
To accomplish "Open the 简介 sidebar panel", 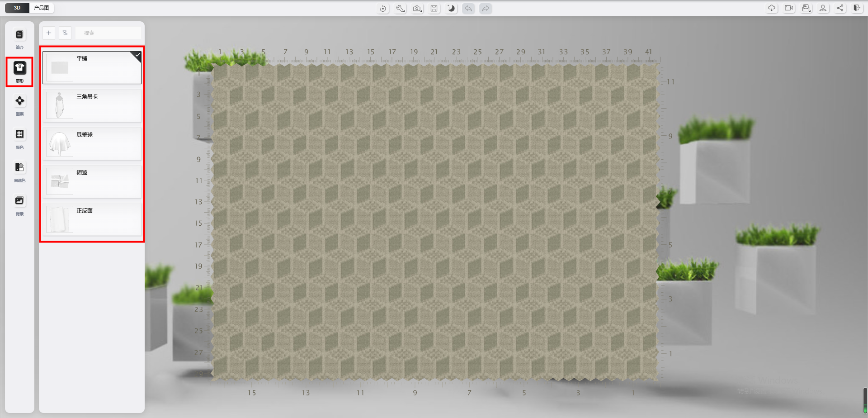I will pyautogui.click(x=19, y=38).
